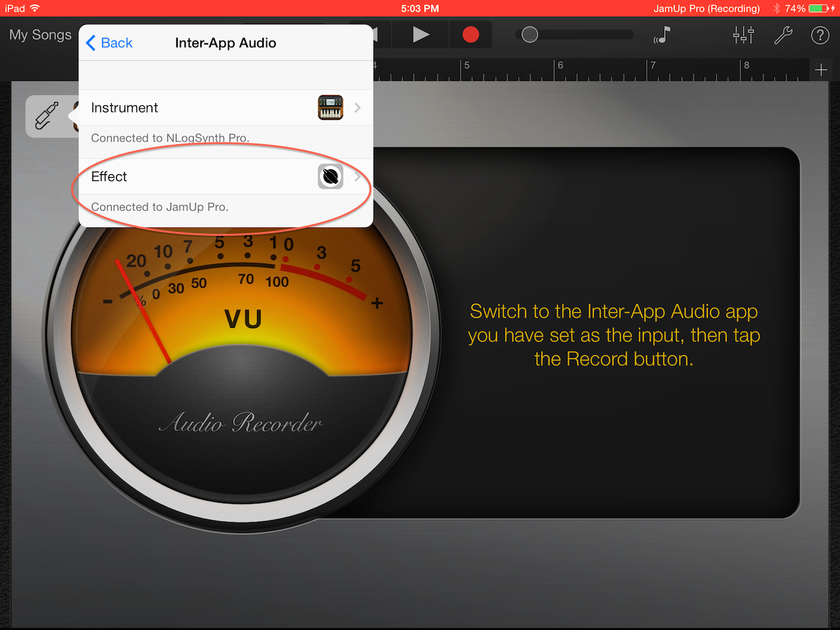Show help with the question mark icon
Viewport: 840px width, 630px height.
[x=820, y=35]
